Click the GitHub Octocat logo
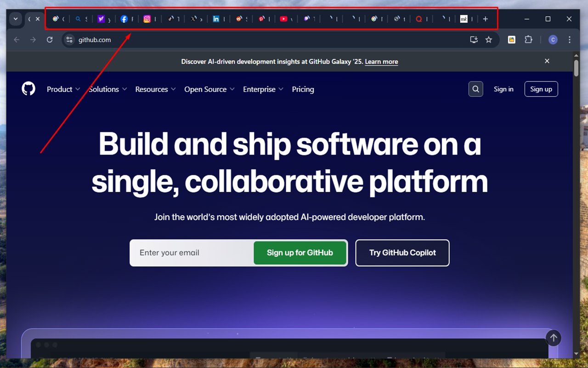The width and height of the screenshot is (588, 368). tap(28, 89)
